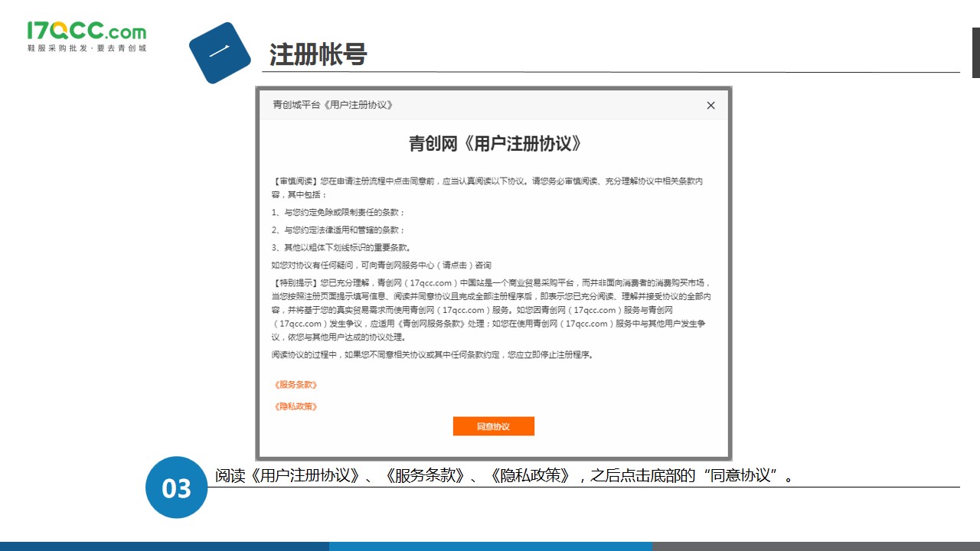980x551 pixels.
Task: Click the blue circle numbered 03
Action: pyautogui.click(x=177, y=487)
